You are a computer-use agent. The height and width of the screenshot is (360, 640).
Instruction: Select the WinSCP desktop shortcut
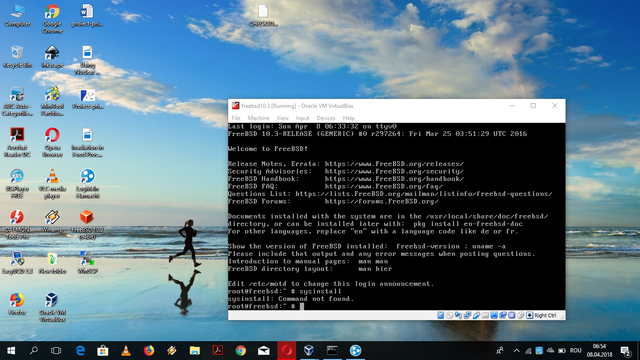coord(87,263)
